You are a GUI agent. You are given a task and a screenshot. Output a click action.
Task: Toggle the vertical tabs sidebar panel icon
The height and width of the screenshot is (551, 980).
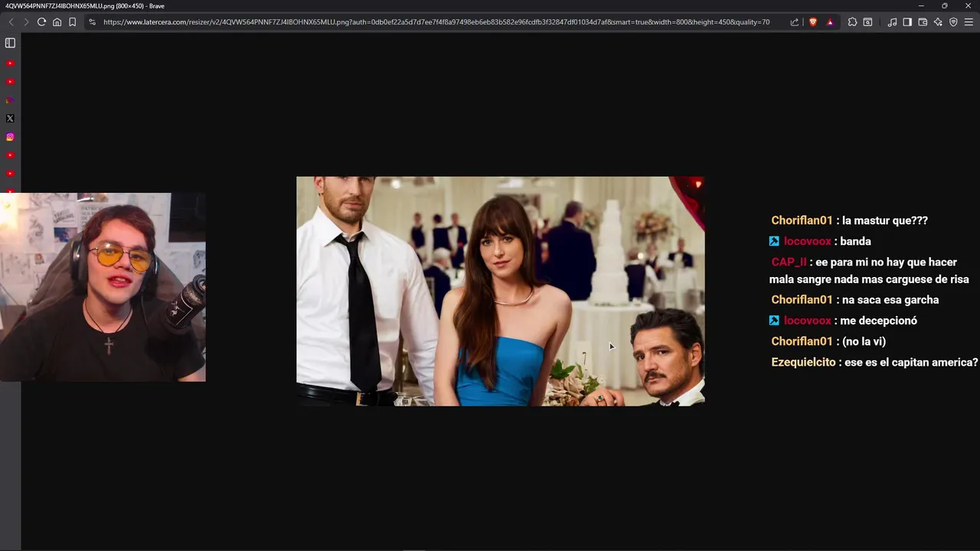[10, 44]
